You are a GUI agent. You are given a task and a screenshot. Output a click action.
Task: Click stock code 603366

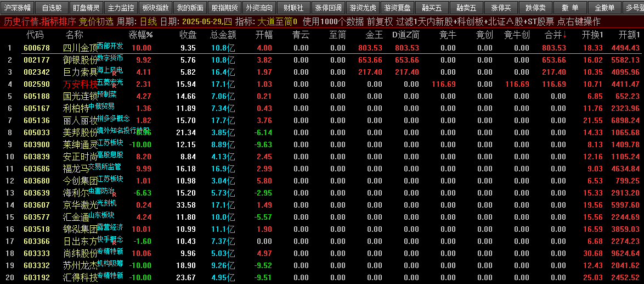coord(37,241)
